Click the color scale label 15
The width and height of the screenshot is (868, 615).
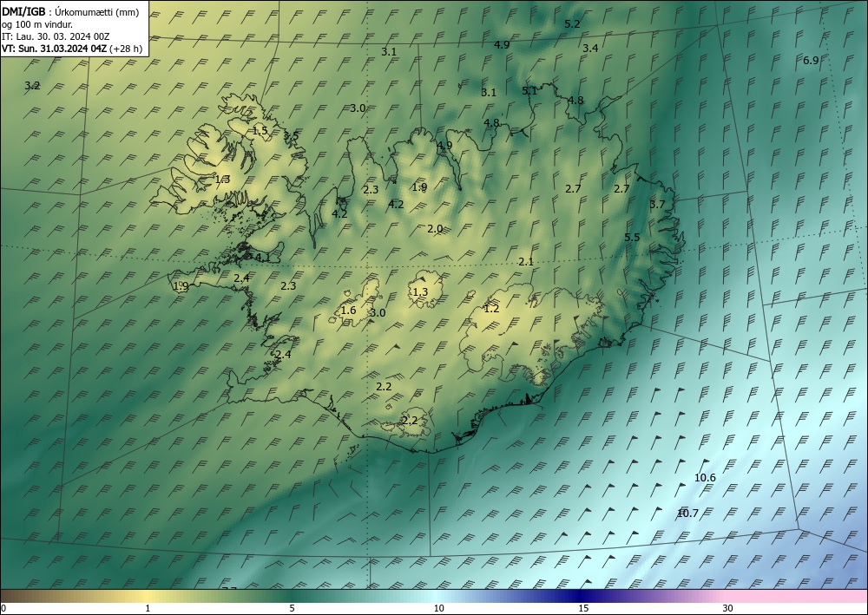point(583,609)
